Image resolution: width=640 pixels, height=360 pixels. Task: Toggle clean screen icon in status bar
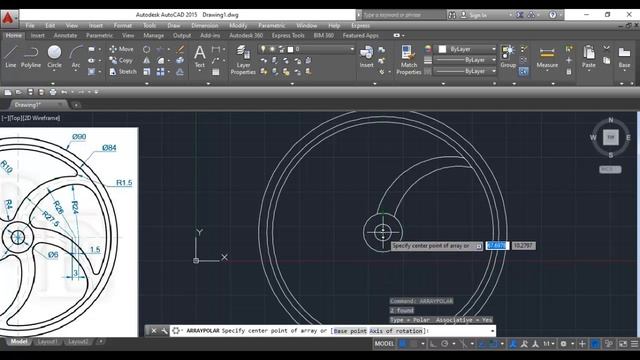click(x=623, y=344)
